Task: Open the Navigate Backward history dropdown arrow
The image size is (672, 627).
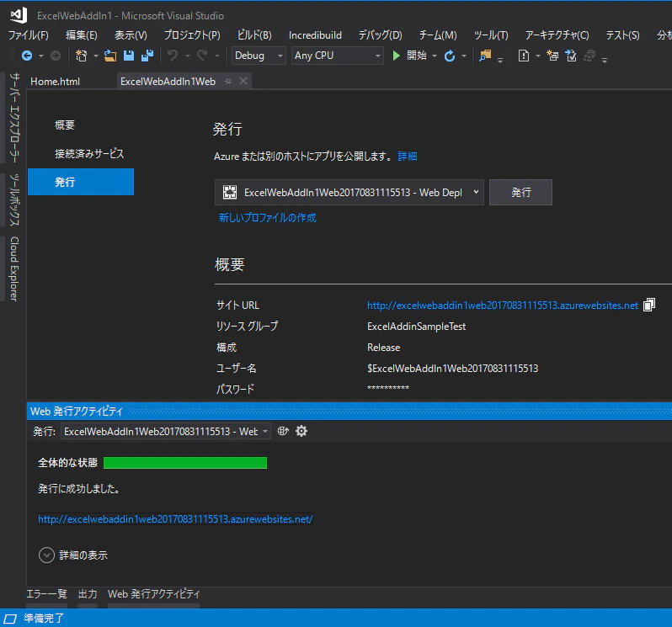Action: click(x=40, y=56)
